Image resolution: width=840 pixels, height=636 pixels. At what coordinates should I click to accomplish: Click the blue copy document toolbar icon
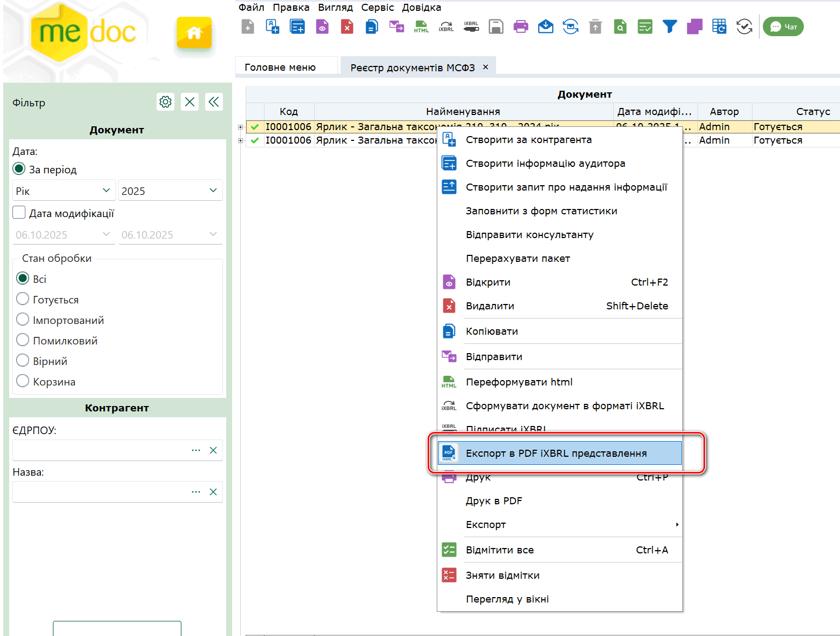coord(372,26)
